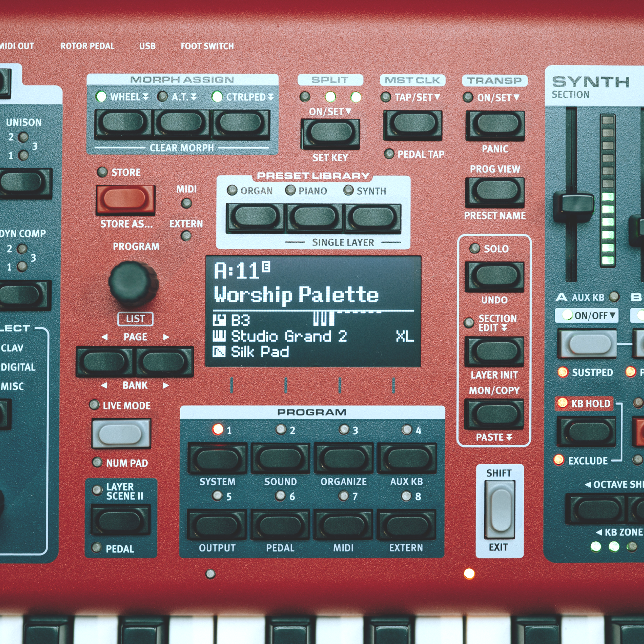
Task: Select Program 3 Organize button
Action: tap(343, 458)
